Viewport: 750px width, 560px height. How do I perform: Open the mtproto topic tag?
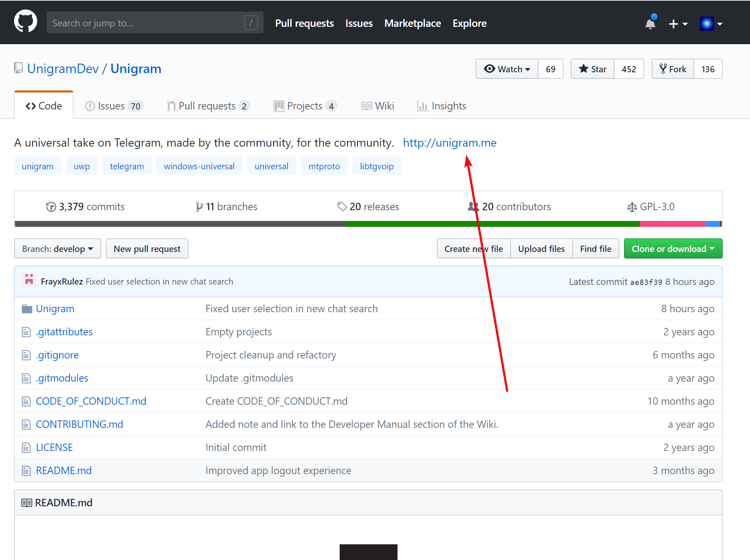(x=324, y=166)
